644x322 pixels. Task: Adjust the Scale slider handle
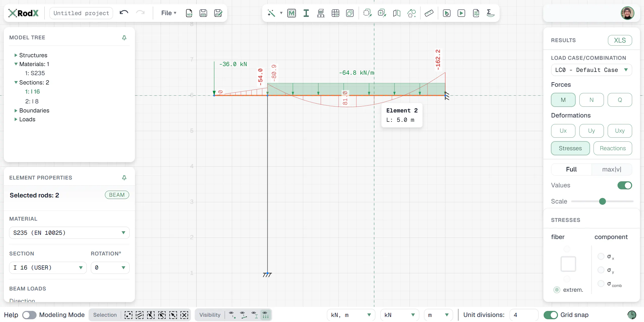602,201
